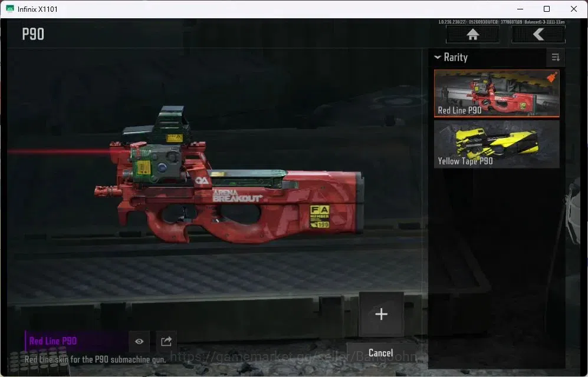Click the share skin icon
Viewport: 588px width, 377px height.
[x=166, y=341]
